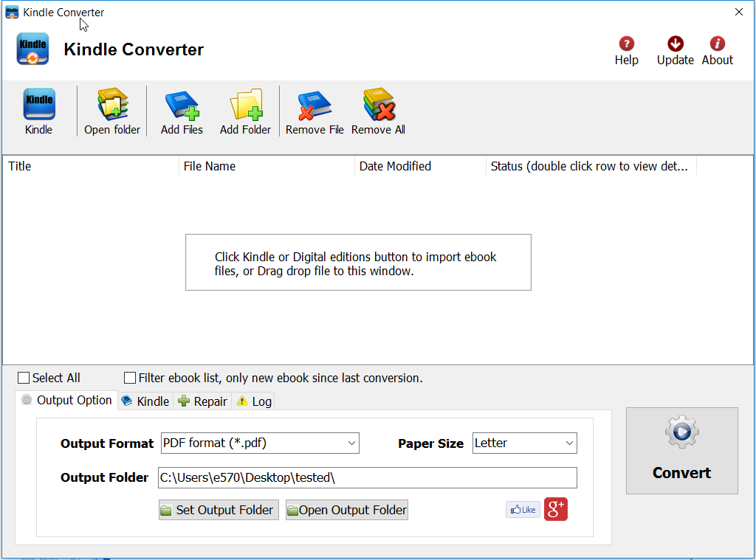Click the Convert button
This screenshot has width=756, height=560.
pyautogui.click(x=681, y=451)
